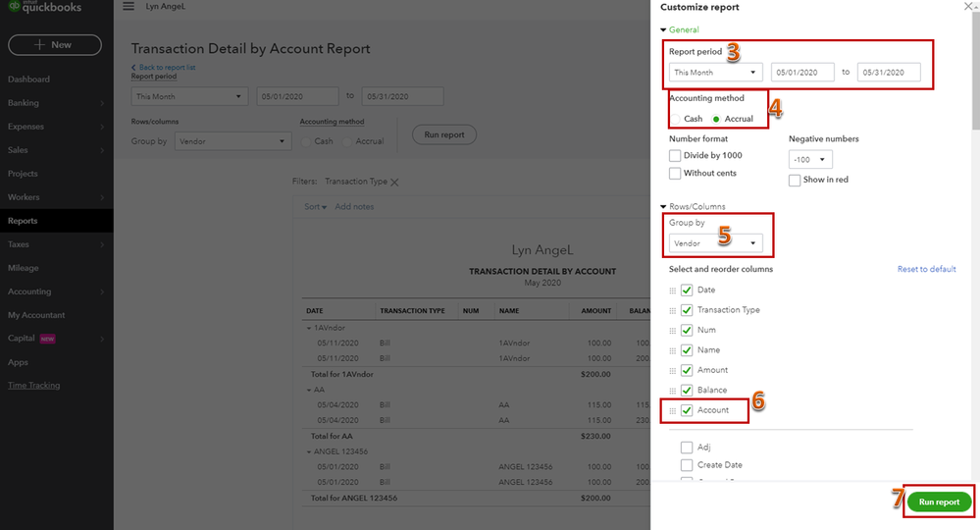
Task: Collapse the 1AVndor group in report
Action: pos(309,328)
